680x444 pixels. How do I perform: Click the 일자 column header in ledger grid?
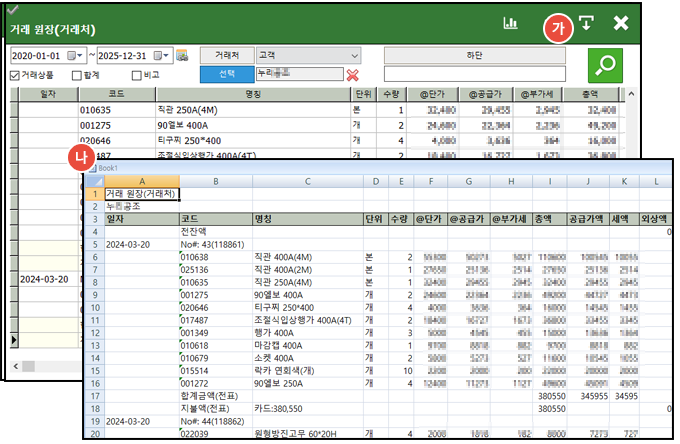point(48,94)
